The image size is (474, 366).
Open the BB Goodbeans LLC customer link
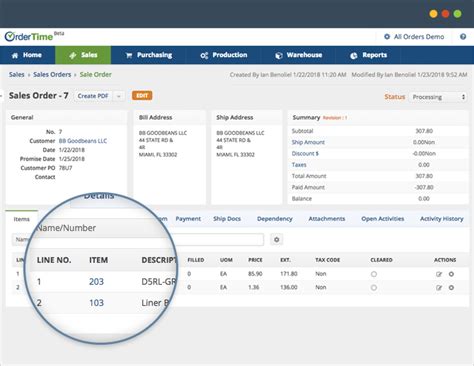(83, 141)
